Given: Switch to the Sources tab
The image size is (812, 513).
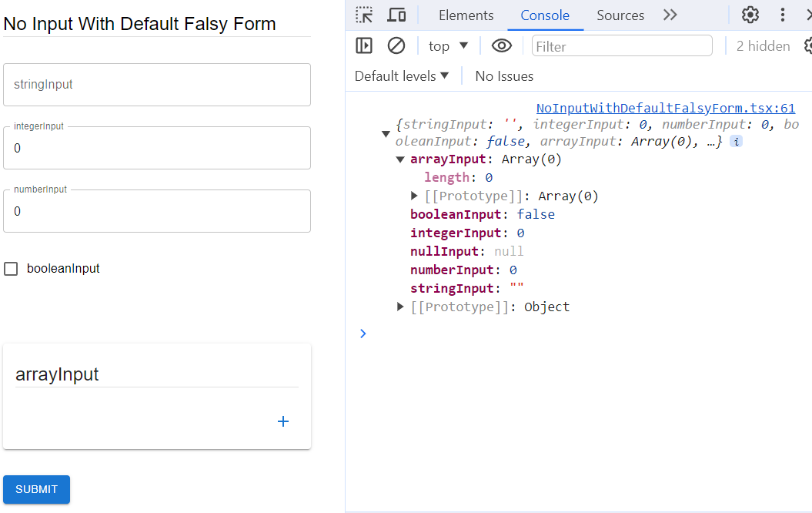Looking at the screenshot, I should pyautogui.click(x=620, y=15).
